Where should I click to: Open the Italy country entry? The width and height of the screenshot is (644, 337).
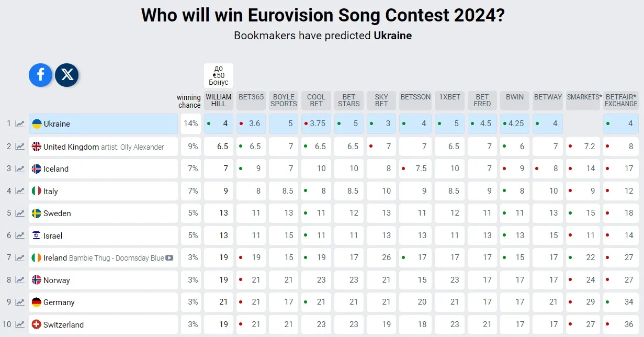click(x=51, y=192)
